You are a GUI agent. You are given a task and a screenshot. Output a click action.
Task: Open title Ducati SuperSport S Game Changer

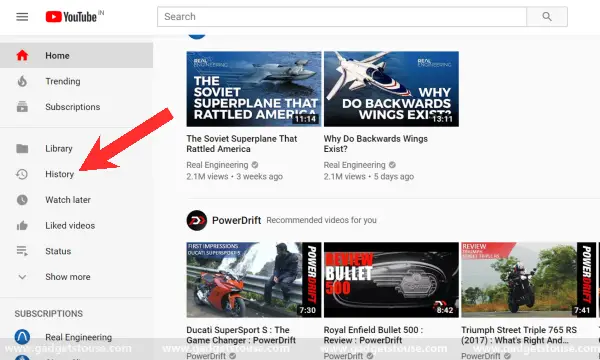241,335
